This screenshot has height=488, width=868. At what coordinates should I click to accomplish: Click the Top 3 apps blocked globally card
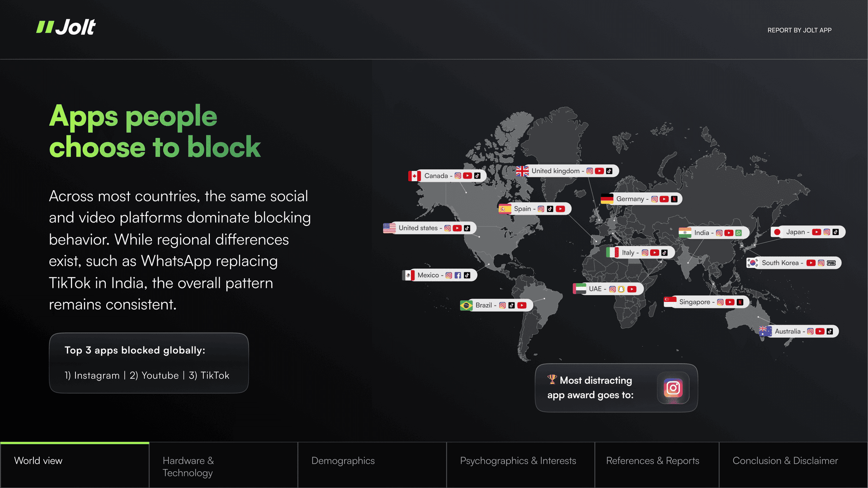[x=149, y=363]
